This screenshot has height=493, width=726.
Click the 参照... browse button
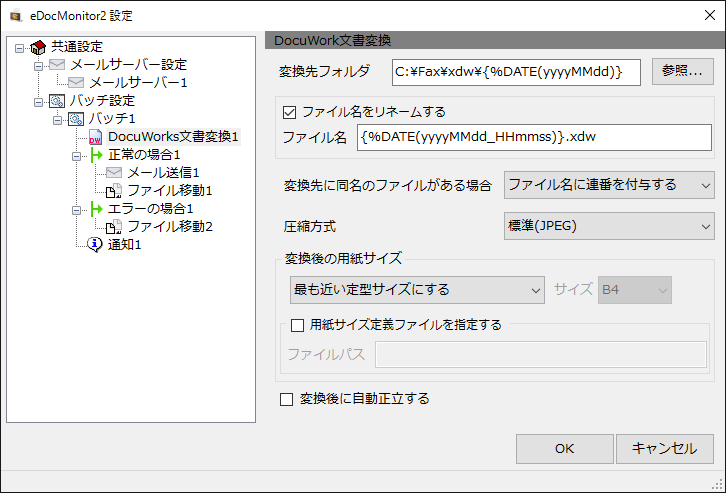682,71
